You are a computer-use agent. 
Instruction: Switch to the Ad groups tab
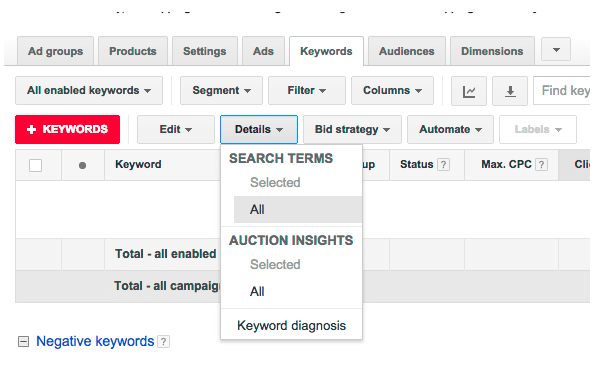(x=56, y=51)
